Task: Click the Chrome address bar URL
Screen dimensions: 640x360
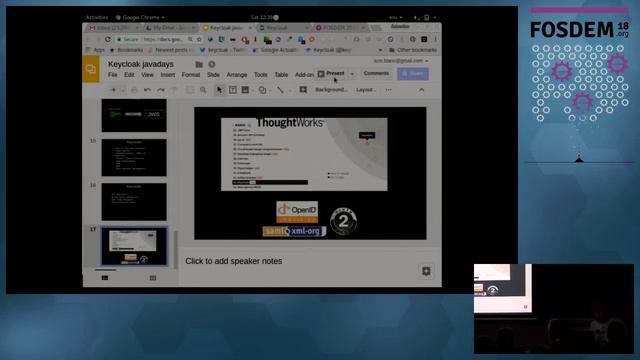Action: [x=163, y=40]
